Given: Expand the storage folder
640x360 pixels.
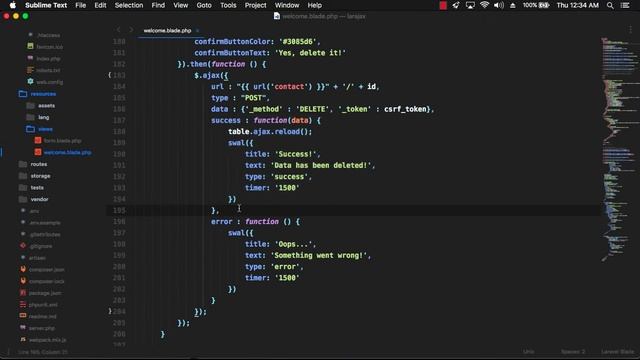Looking at the screenshot, I should [x=23, y=176].
